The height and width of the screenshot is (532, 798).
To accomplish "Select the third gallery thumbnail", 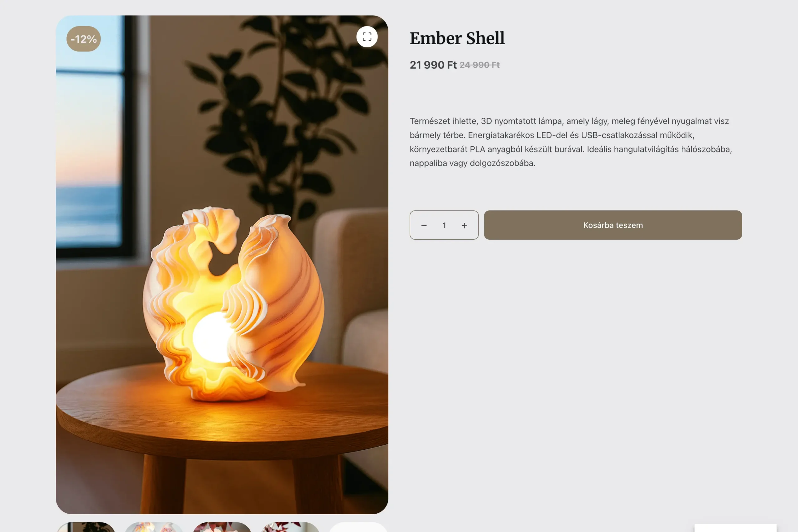I will coord(222,527).
